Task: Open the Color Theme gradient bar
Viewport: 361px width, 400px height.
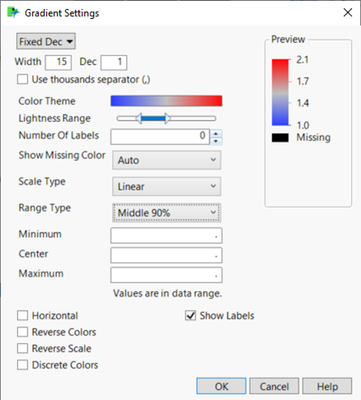Action: coord(166,101)
